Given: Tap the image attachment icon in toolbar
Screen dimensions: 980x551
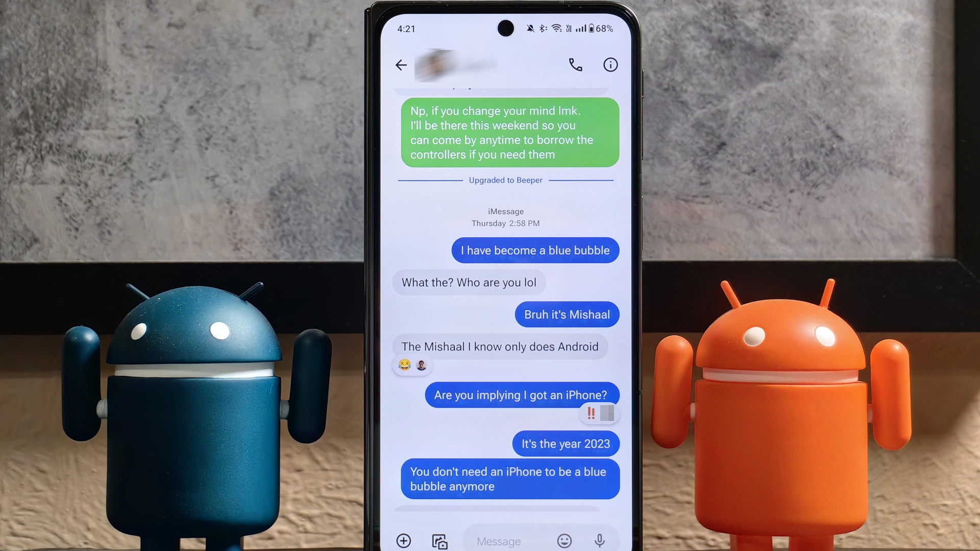Looking at the screenshot, I should (440, 540).
